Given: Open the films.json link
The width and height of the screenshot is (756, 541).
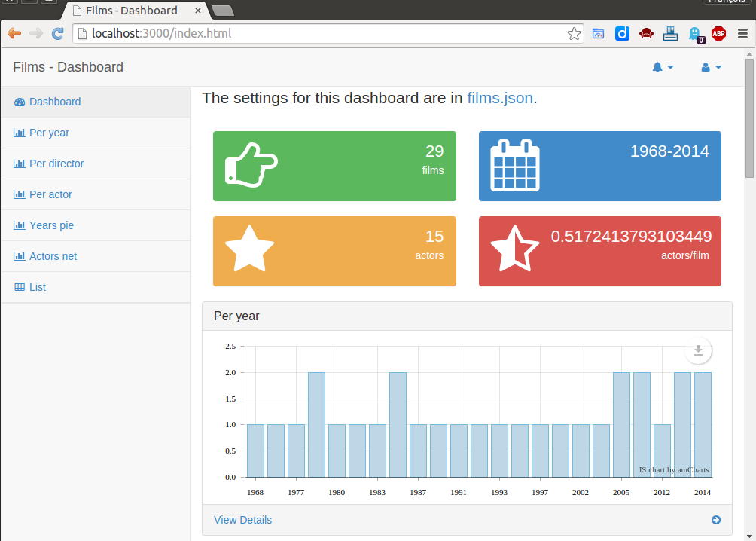Looking at the screenshot, I should [x=500, y=98].
